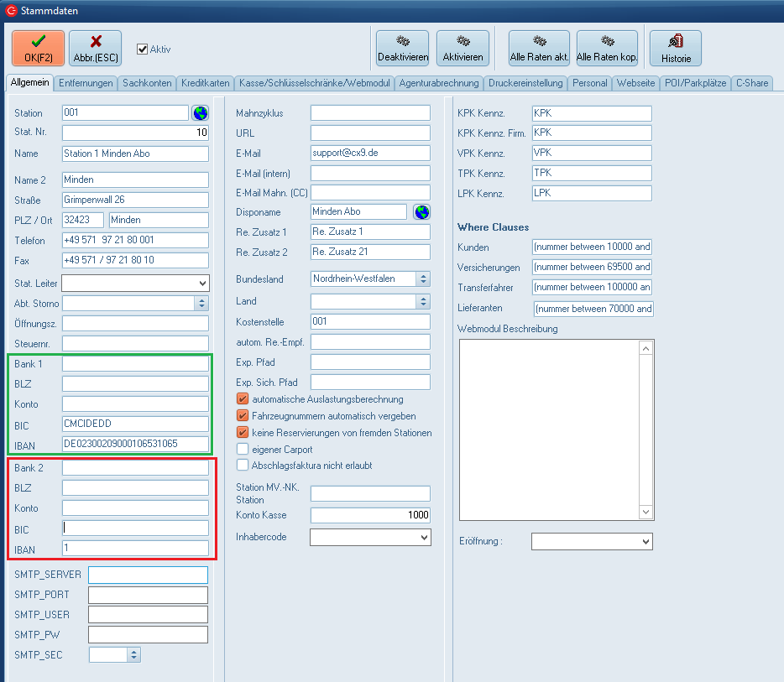Click the globe icon next to Station field
This screenshot has width=784, height=682.
[x=200, y=112]
